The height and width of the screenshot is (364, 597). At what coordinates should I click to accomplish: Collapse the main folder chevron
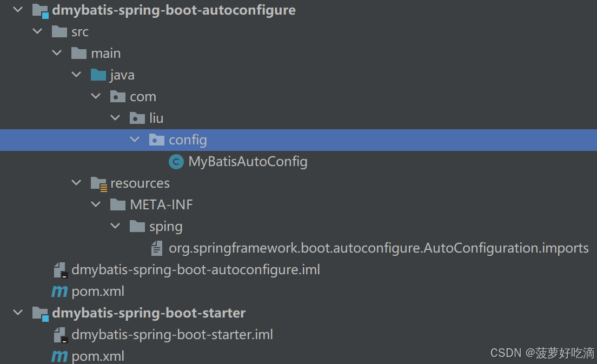point(57,53)
